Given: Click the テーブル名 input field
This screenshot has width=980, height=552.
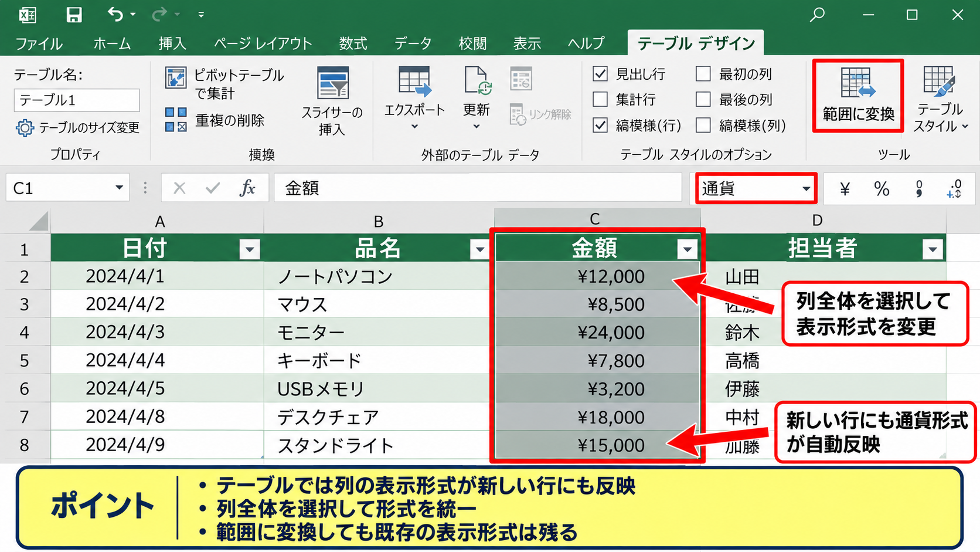Looking at the screenshot, I should pyautogui.click(x=77, y=100).
